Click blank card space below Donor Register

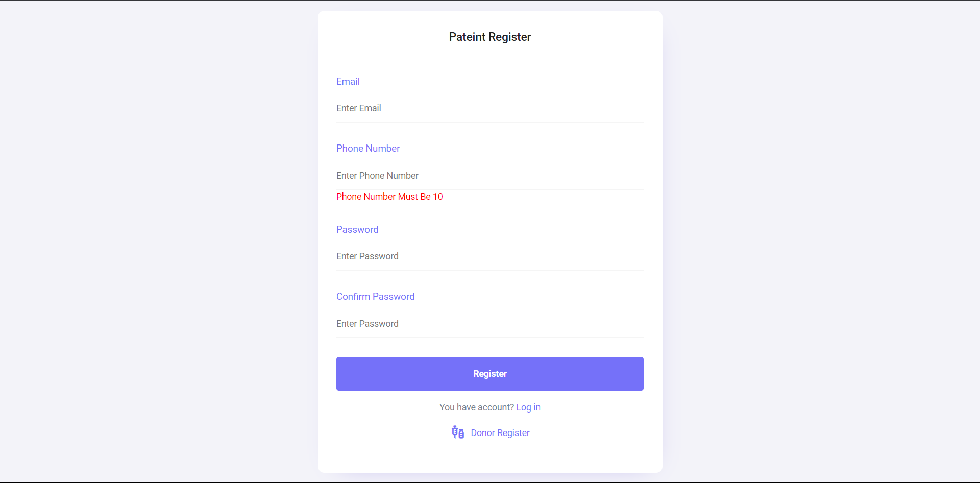click(x=489, y=457)
